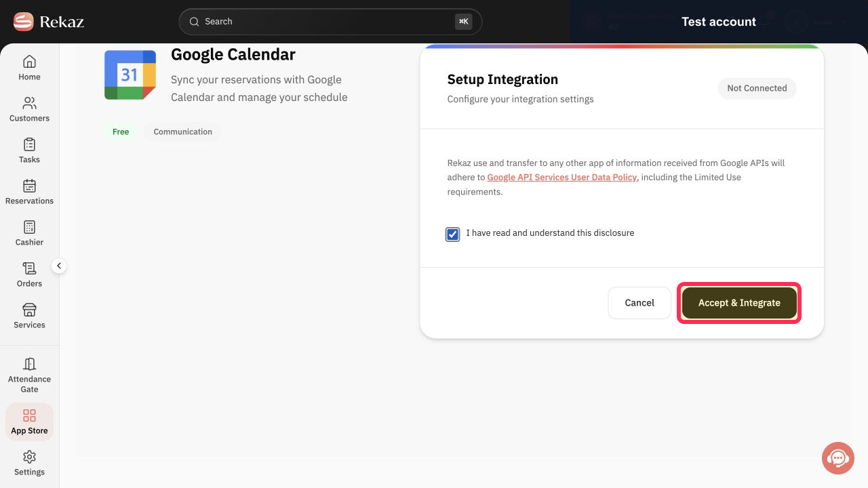Go to Orders in the sidebar
868x488 pixels.
pos(29,274)
